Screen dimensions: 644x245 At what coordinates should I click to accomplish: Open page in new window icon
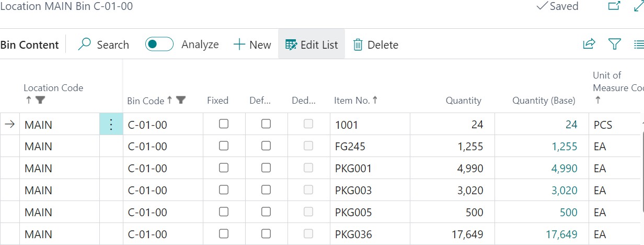(614, 6)
